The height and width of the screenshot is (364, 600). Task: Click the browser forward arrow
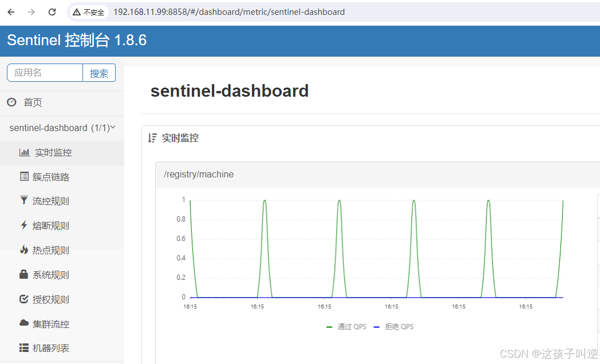tap(31, 12)
